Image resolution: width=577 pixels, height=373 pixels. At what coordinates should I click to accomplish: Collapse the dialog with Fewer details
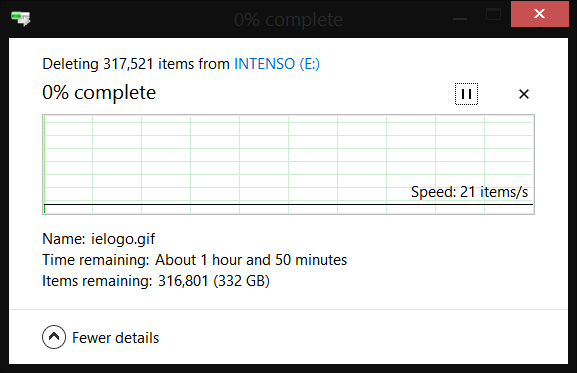pyautogui.click(x=100, y=337)
